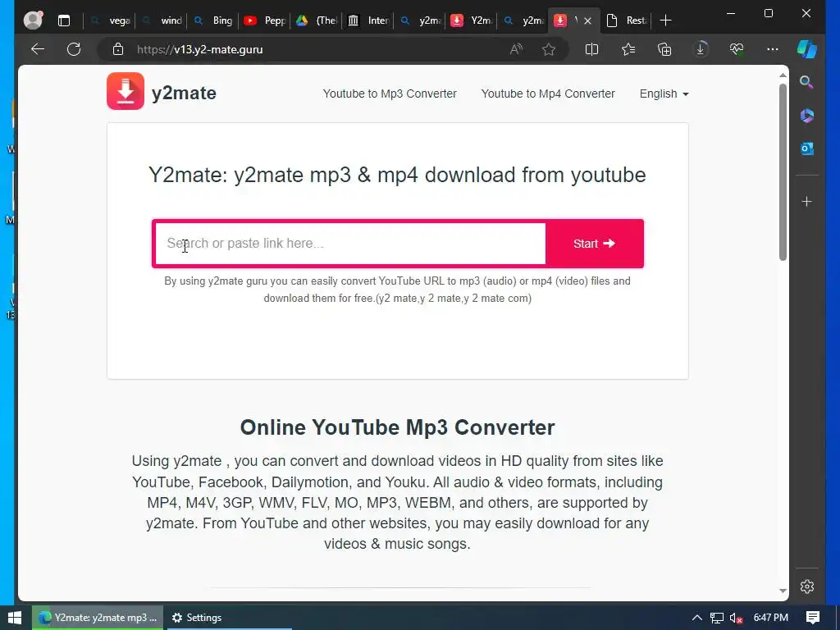Switch to the 'Inter' archive tab

(x=368, y=21)
